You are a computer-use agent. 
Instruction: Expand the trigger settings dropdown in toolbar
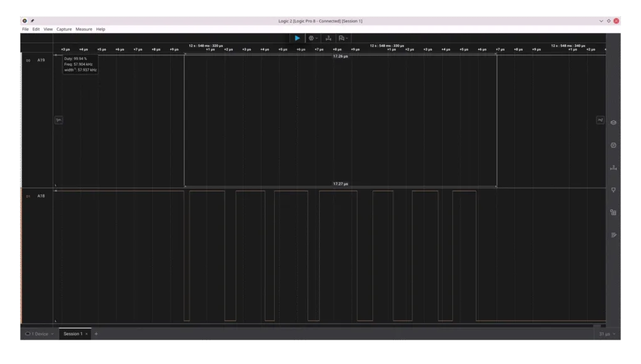(313, 38)
